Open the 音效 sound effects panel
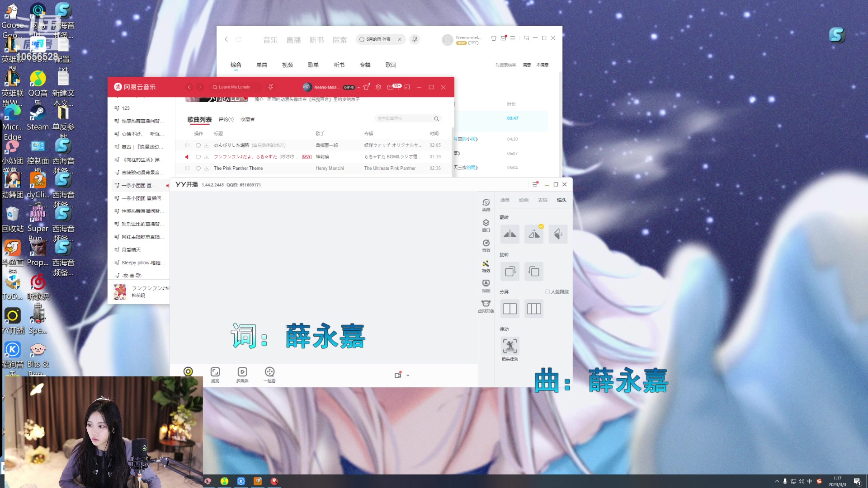The width and height of the screenshot is (868, 488). (486, 245)
